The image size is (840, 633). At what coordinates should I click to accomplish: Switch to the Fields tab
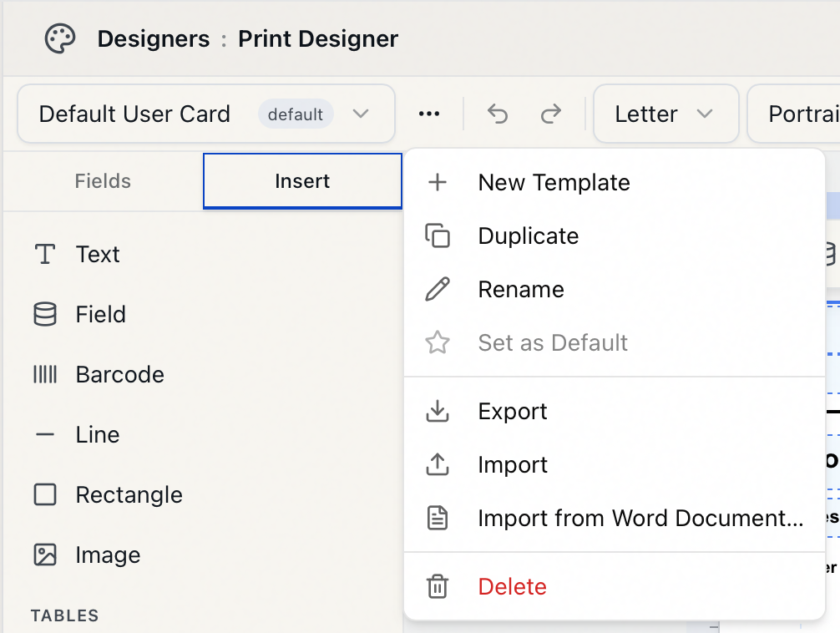tap(103, 181)
